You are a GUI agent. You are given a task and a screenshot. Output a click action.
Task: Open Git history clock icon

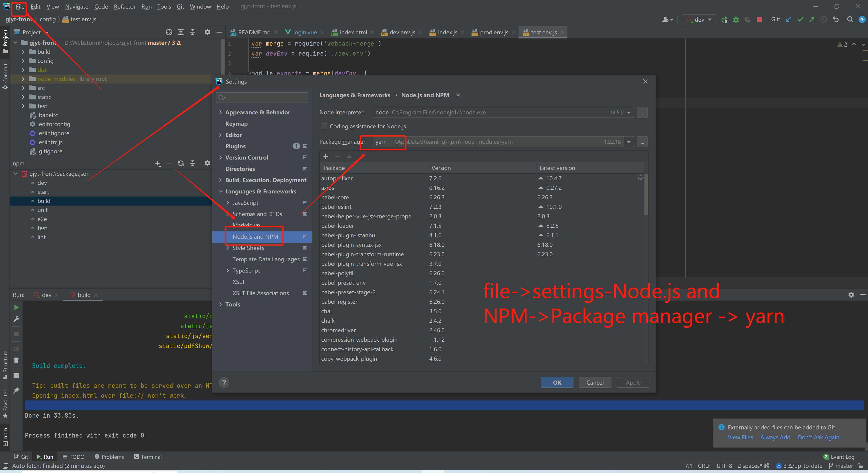[x=823, y=19]
